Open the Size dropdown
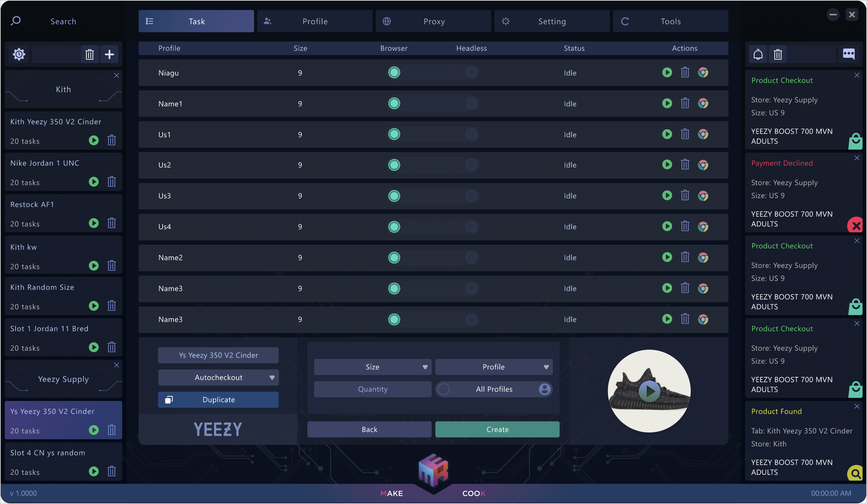867x504 pixels. tap(373, 367)
